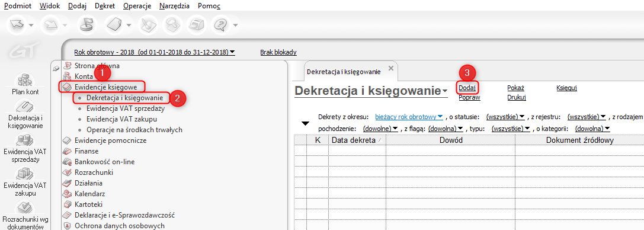
Task: Click the back navigation arrow icon
Action: point(17,25)
